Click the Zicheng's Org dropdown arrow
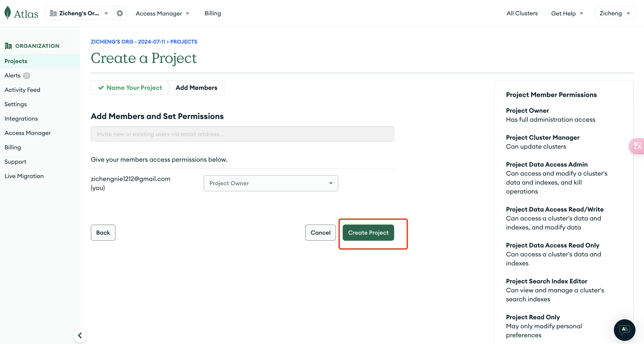The width and height of the screenshot is (644, 344). [x=107, y=13]
